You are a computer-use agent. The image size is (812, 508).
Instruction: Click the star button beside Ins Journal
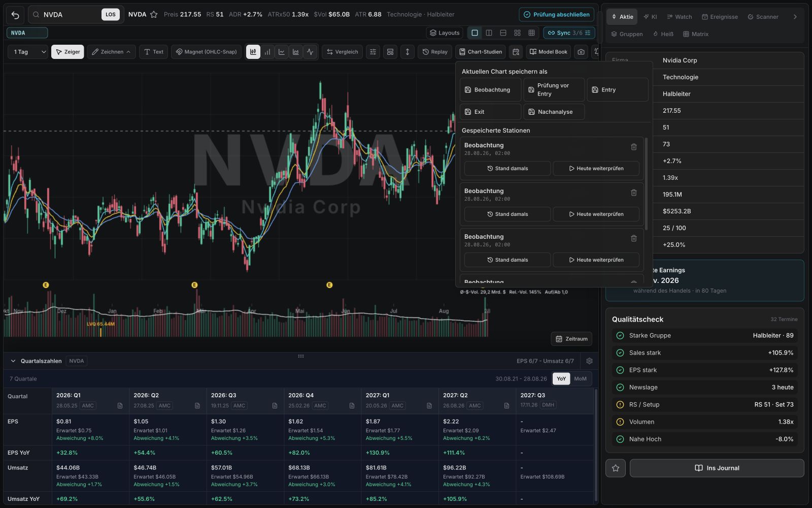[616, 468]
